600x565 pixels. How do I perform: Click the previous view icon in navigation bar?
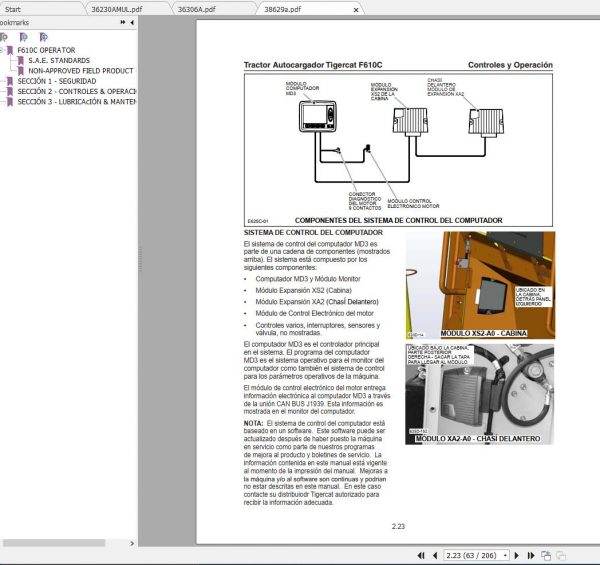point(546,555)
